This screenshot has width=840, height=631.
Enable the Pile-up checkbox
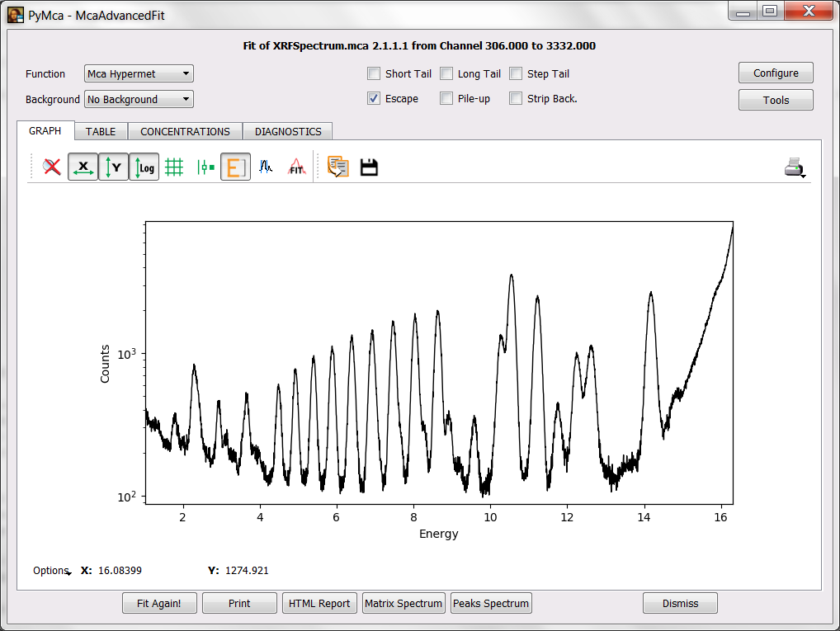[x=446, y=99]
